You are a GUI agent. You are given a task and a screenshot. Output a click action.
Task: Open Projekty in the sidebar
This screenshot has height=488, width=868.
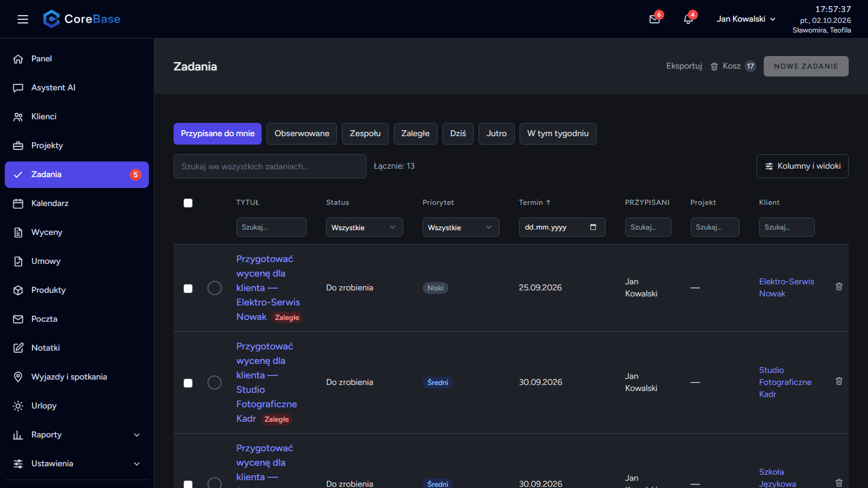click(77, 145)
